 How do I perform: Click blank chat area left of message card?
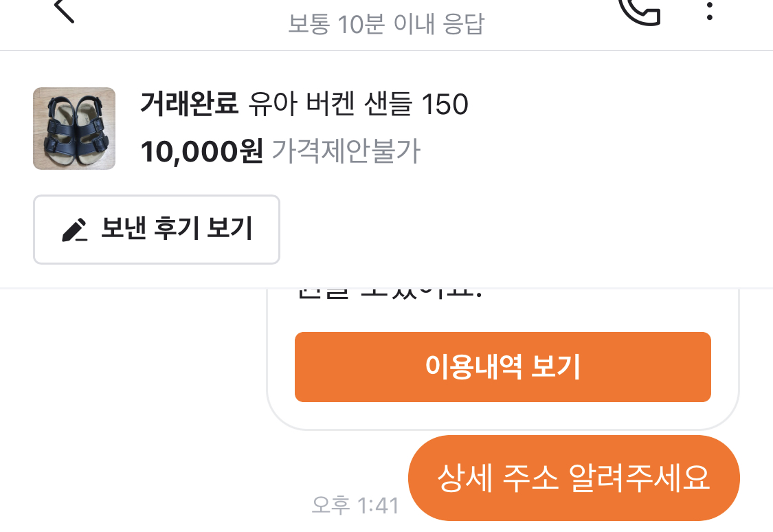pos(131,364)
